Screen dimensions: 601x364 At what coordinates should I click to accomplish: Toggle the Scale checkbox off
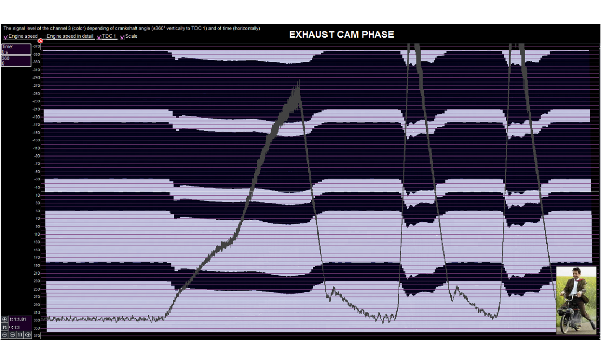click(123, 37)
